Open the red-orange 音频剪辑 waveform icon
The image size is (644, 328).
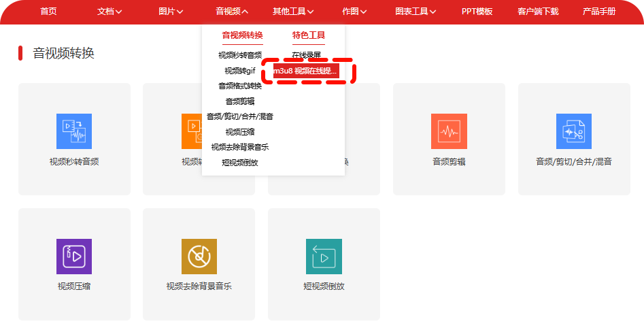(x=449, y=131)
